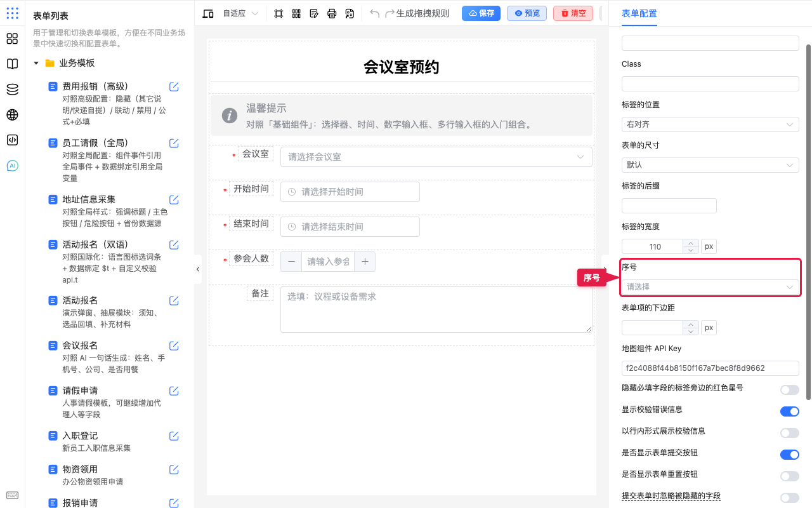
Task: Turn off 显示校验错误信息 switch
Action: click(x=790, y=411)
